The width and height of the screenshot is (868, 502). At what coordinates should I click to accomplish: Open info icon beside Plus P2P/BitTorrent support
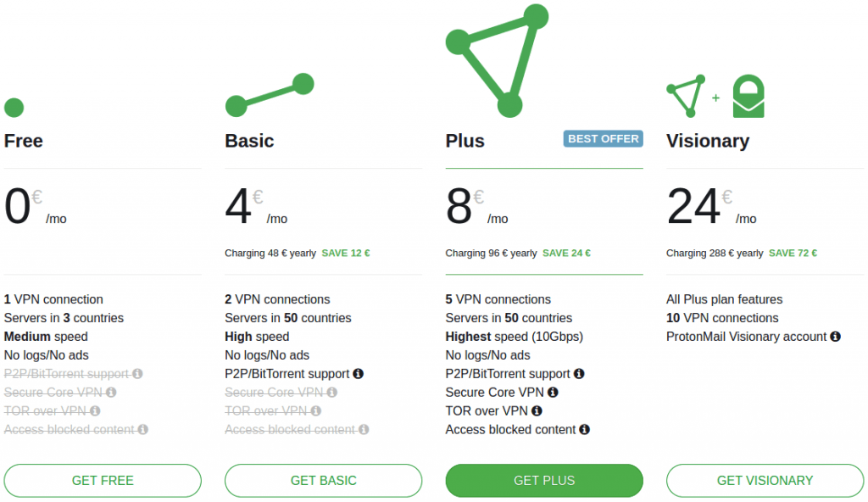[x=579, y=373]
